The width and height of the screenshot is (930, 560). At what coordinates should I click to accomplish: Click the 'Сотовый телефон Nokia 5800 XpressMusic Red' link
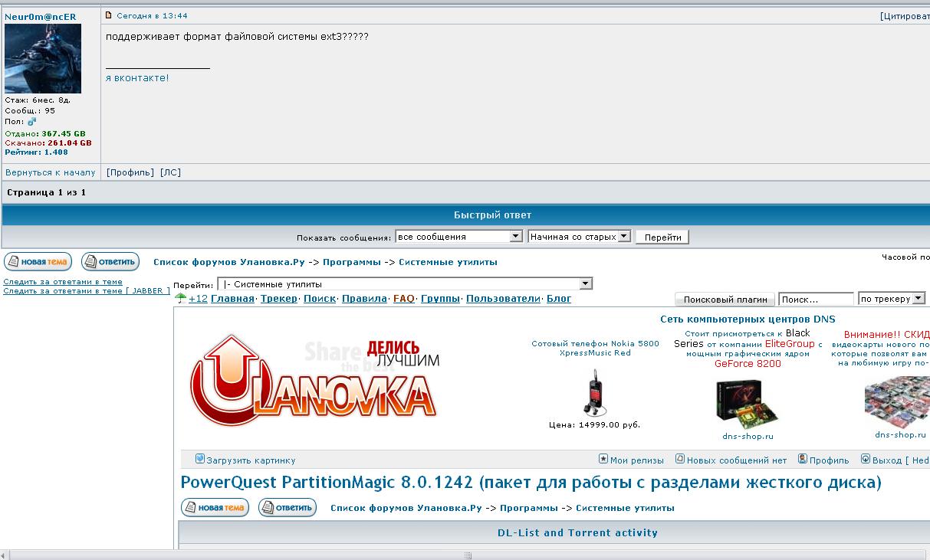[x=595, y=349]
